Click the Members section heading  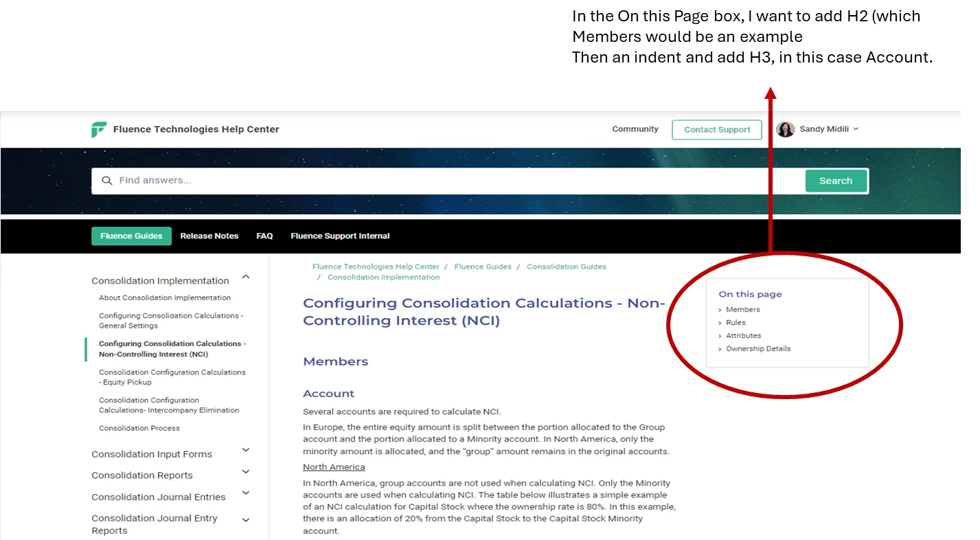click(x=336, y=361)
